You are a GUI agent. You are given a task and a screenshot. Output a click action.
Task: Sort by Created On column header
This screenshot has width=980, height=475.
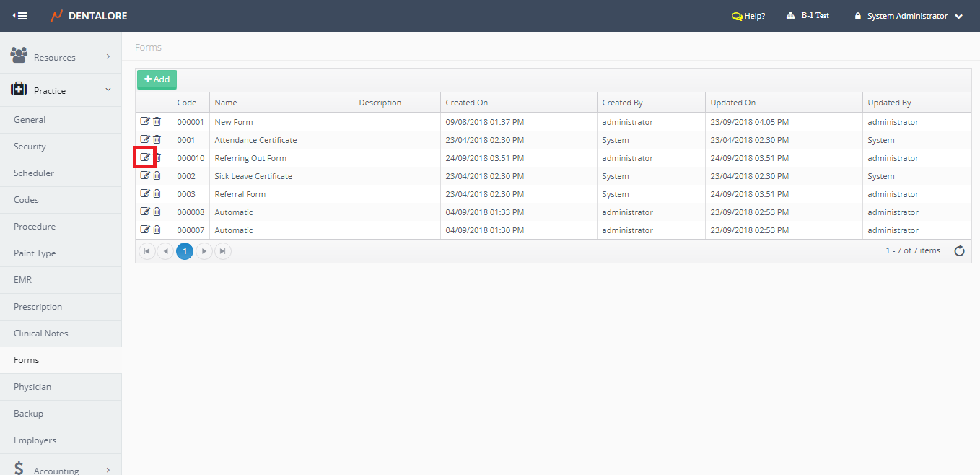tap(467, 103)
